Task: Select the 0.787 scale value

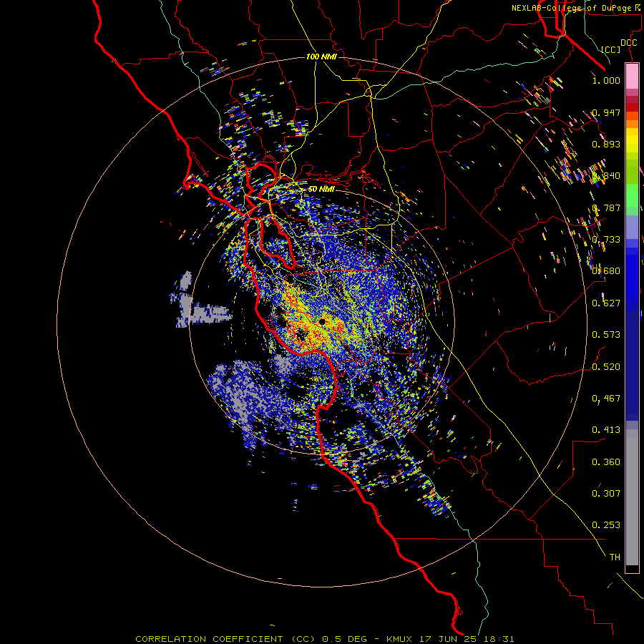Action: pyautogui.click(x=606, y=208)
